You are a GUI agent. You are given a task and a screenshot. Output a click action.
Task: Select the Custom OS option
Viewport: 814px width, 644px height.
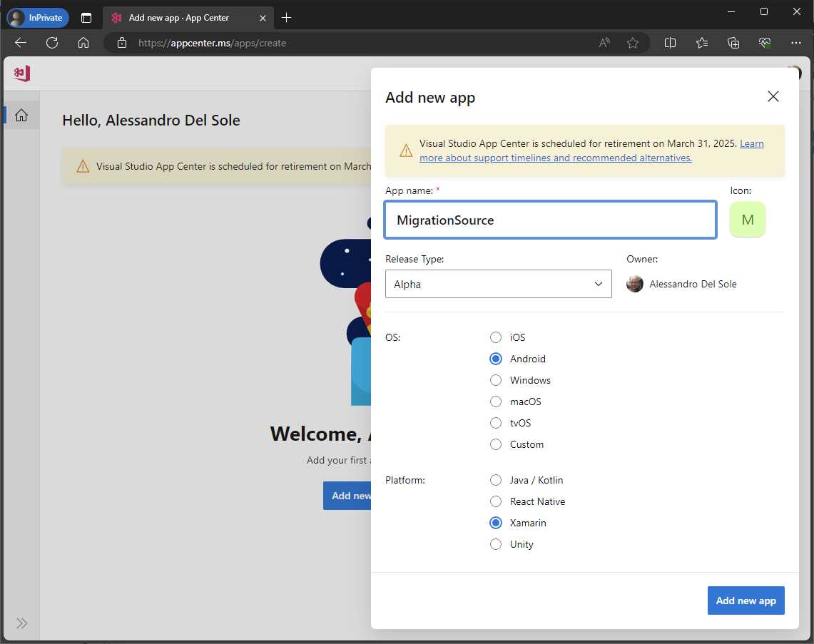tap(496, 444)
